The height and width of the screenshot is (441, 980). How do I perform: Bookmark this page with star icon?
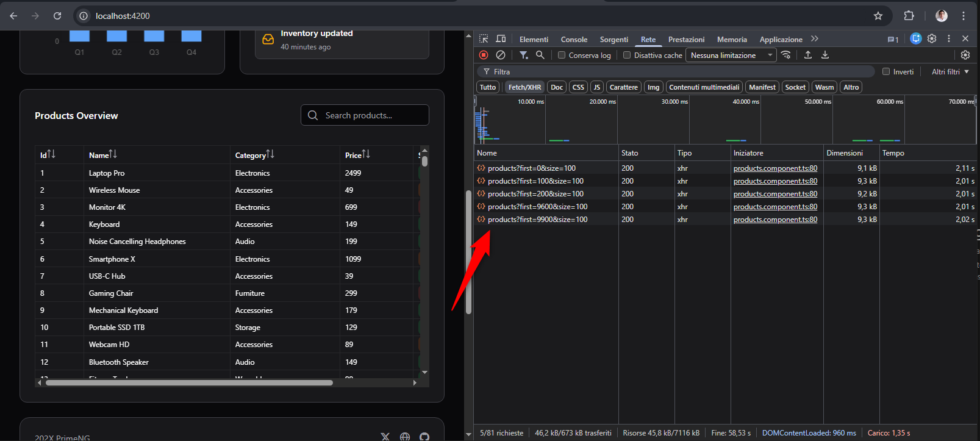pyautogui.click(x=878, y=16)
